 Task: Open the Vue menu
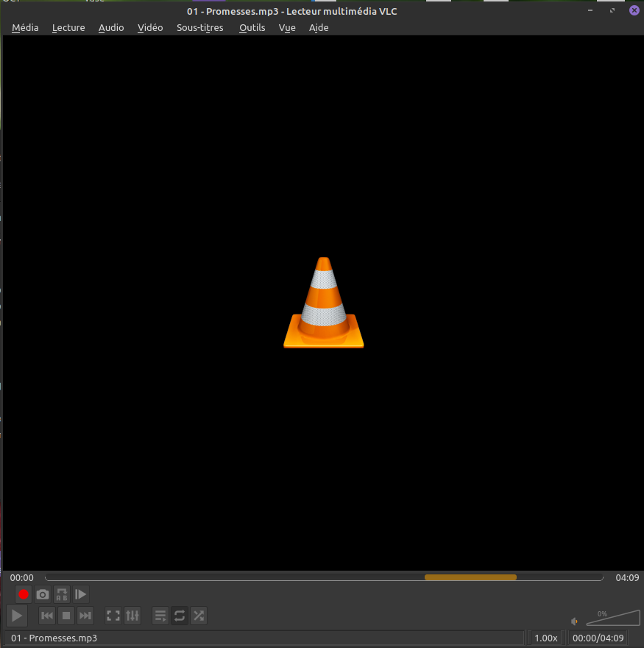(x=287, y=28)
